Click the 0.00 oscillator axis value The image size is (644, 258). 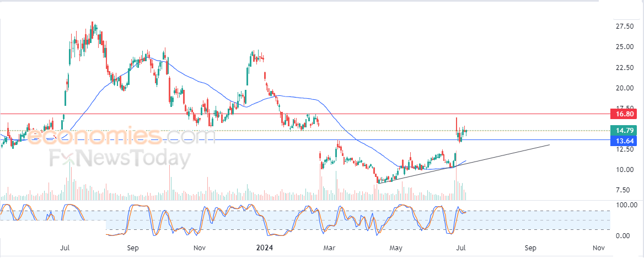coord(624,236)
